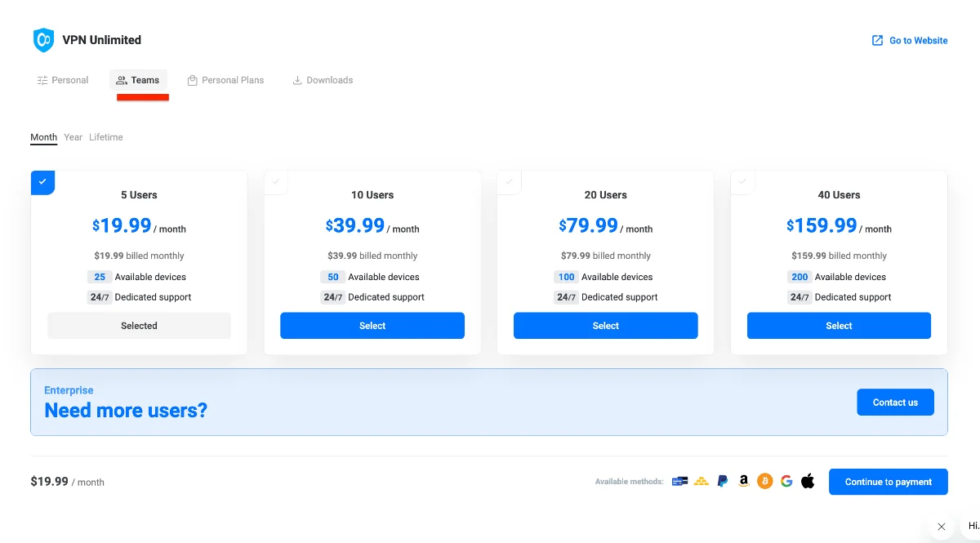Click the VPN Unlimited shield logo
Screen dimensions: 980x543
[43, 40]
